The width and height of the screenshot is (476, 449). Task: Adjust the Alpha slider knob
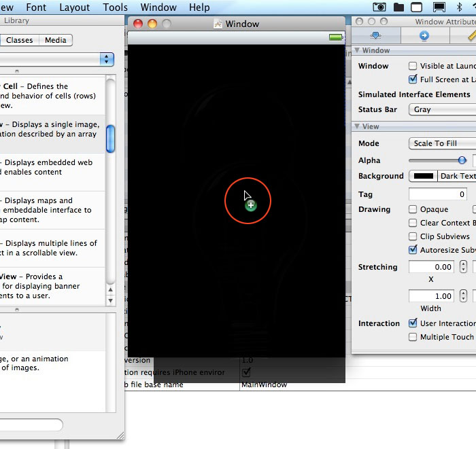coord(462,160)
